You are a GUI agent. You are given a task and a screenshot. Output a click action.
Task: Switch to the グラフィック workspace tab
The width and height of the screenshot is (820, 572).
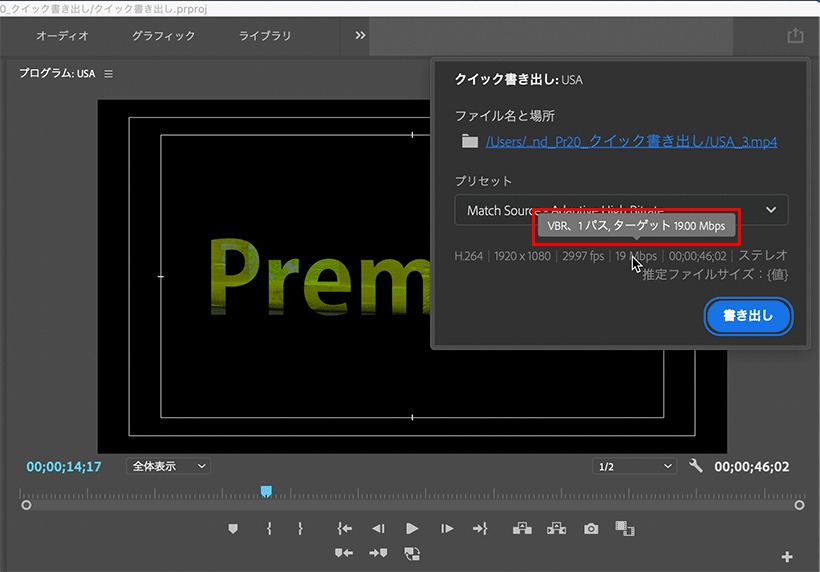[x=163, y=36]
